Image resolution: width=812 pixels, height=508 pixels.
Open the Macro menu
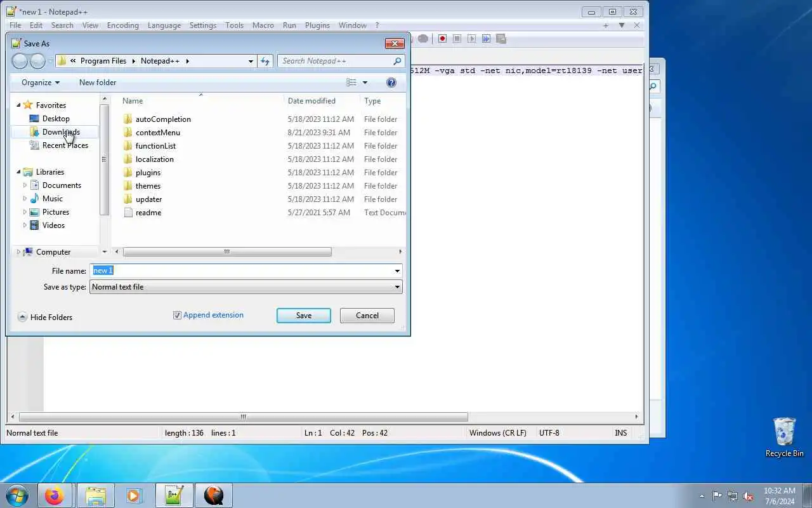pos(263,25)
